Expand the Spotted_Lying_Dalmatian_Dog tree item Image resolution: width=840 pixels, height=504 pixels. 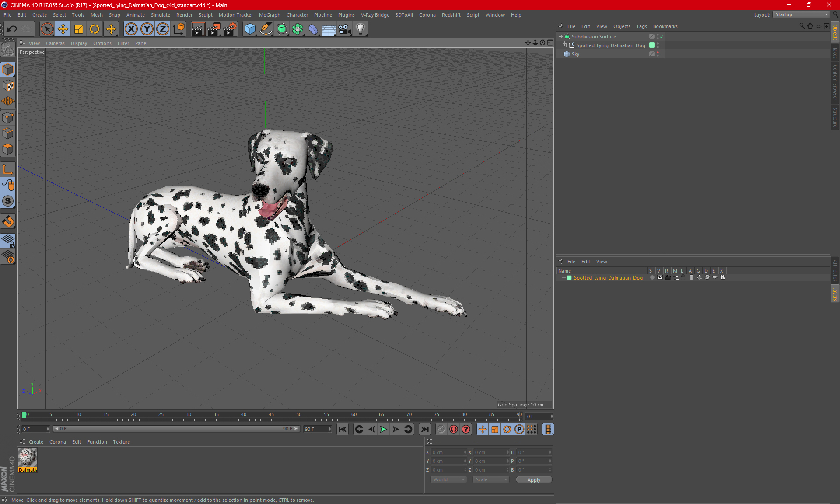(x=565, y=45)
